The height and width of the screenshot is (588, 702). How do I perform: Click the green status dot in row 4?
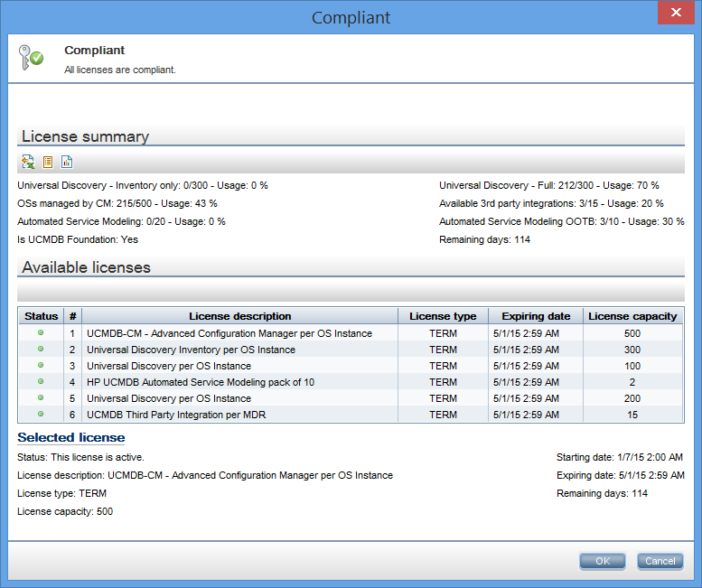click(41, 381)
